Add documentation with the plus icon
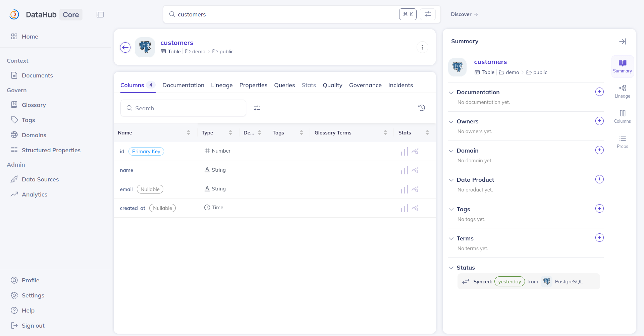Viewport: 644px width, 336px height. click(599, 92)
